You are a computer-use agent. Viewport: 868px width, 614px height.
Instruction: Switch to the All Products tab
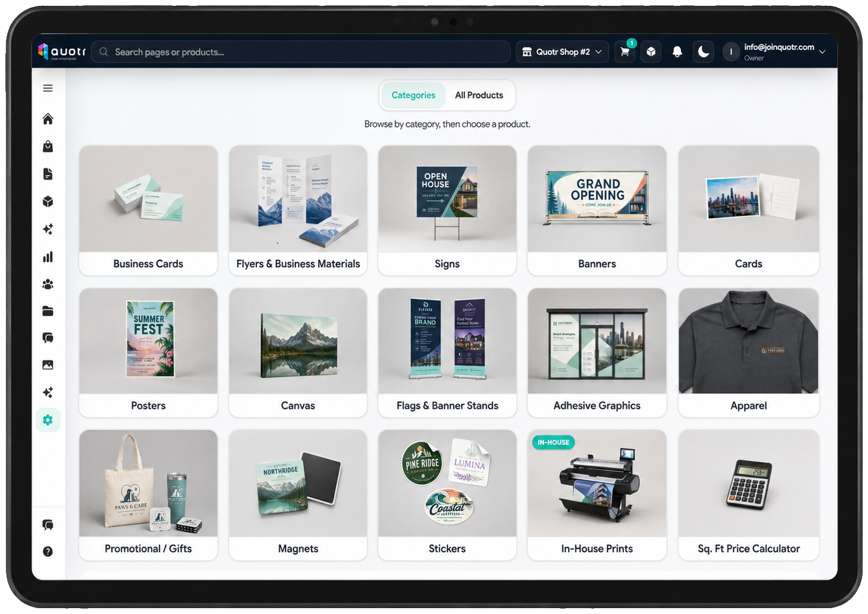tap(479, 96)
